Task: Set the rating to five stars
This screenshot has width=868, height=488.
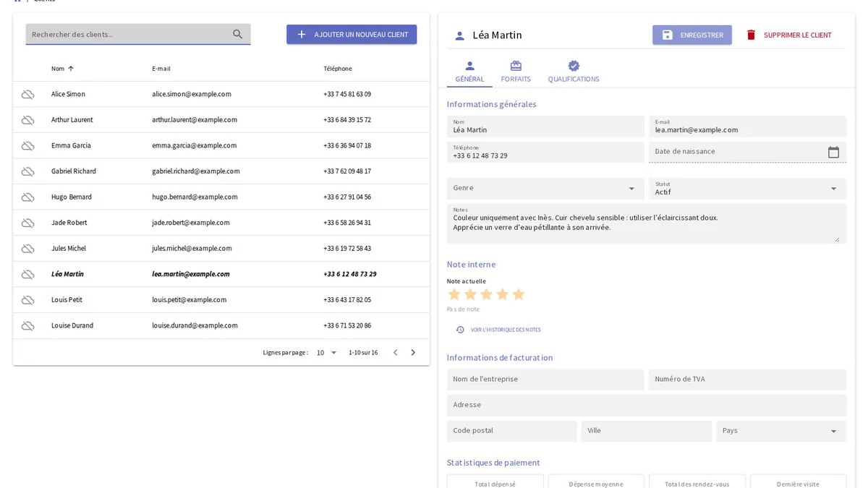Action: click(x=518, y=294)
